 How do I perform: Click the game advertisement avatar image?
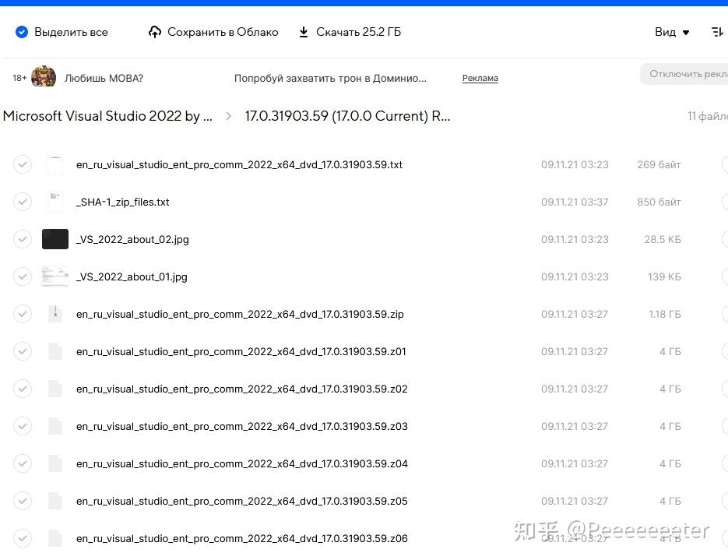click(x=44, y=77)
